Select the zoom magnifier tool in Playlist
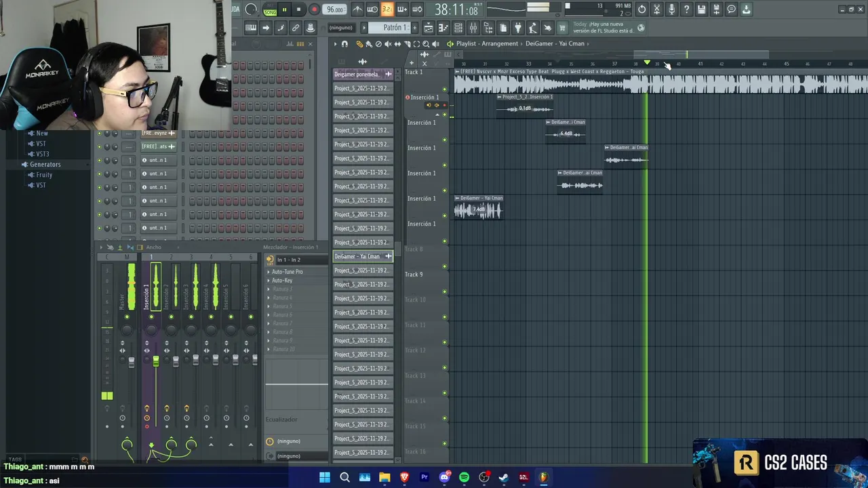 coord(426,44)
